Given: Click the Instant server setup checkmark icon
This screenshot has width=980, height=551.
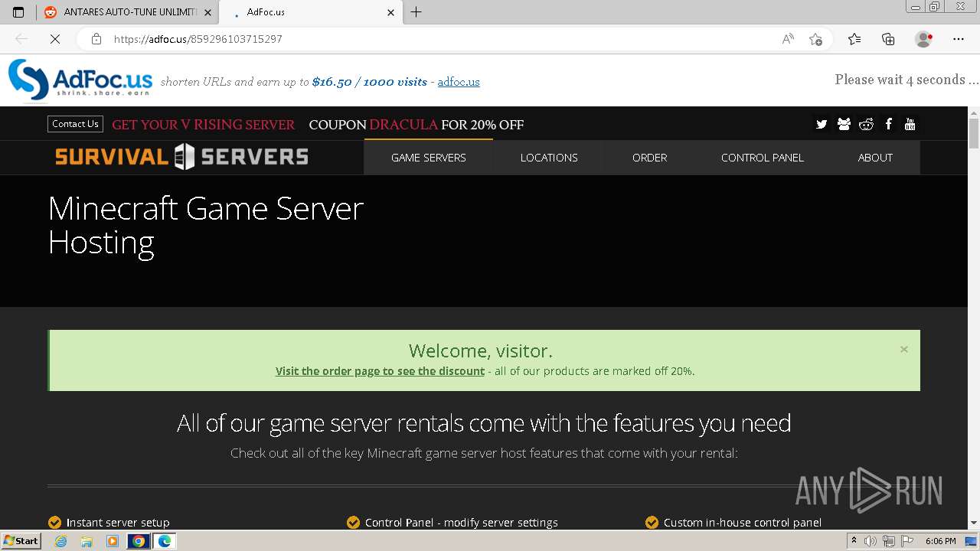Looking at the screenshot, I should [x=54, y=523].
